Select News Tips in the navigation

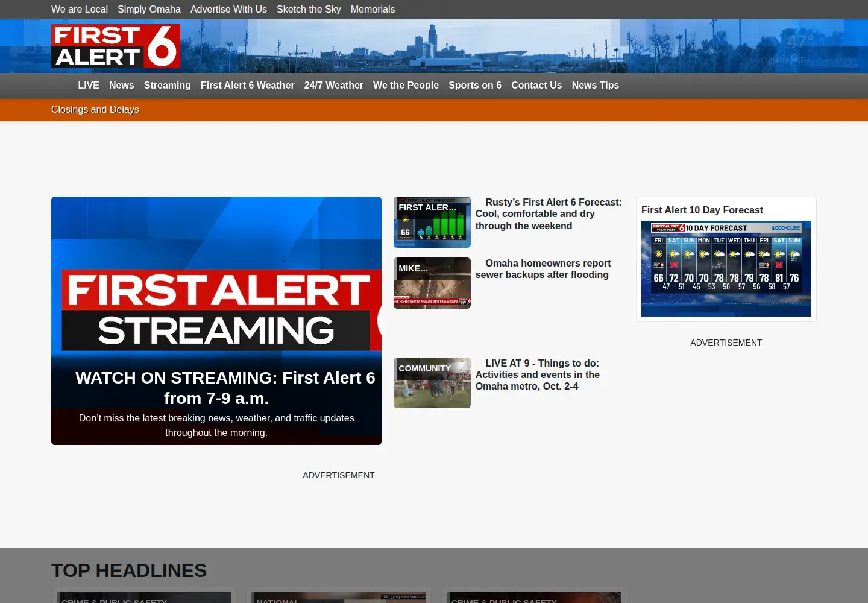pos(596,86)
